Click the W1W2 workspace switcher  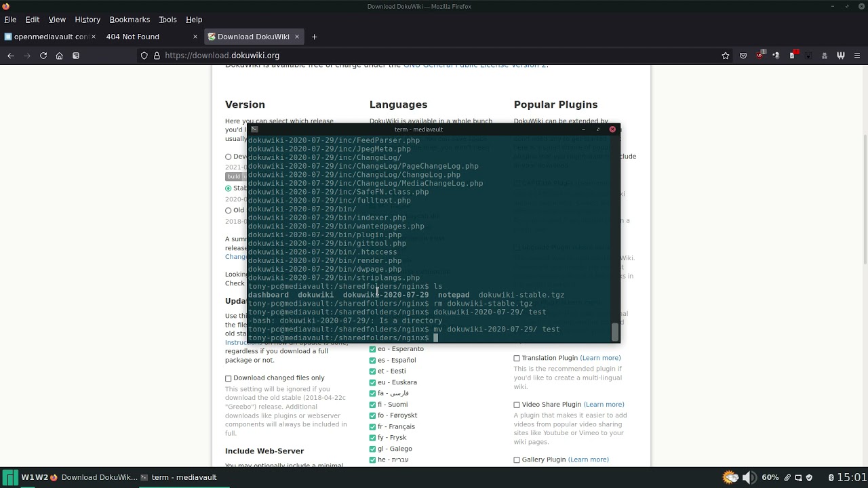[x=34, y=477]
